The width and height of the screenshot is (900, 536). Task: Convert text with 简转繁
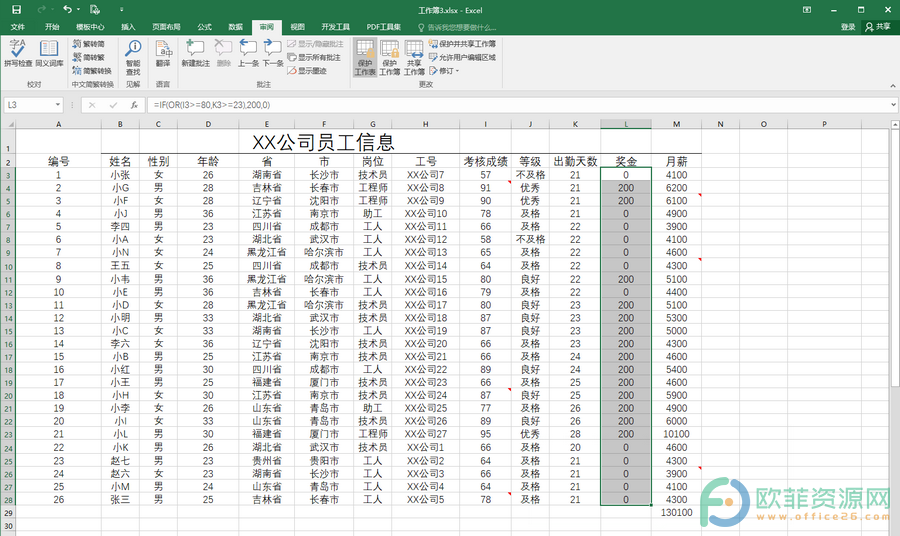[x=89, y=57]
